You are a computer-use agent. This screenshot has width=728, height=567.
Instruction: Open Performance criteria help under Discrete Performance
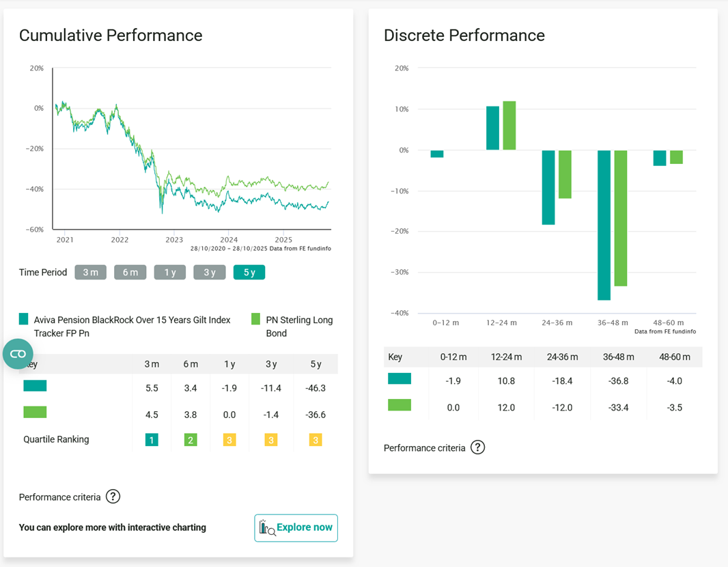(478, 447)
